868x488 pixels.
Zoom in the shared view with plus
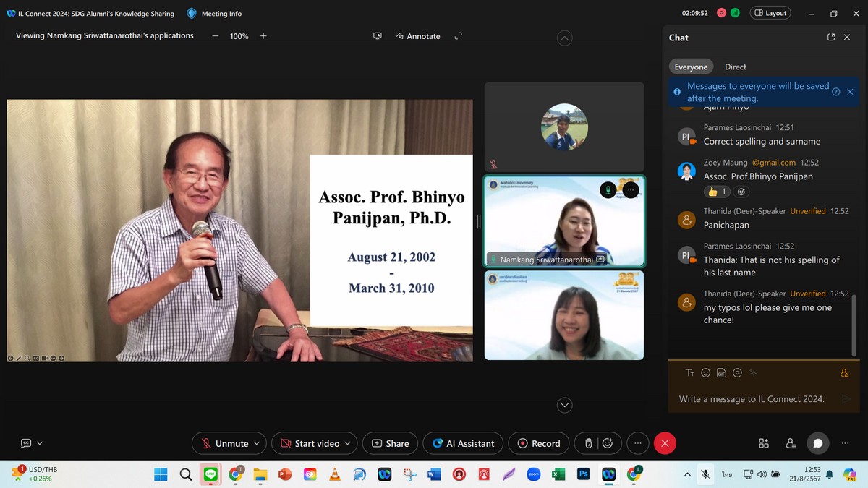[263, 36]
